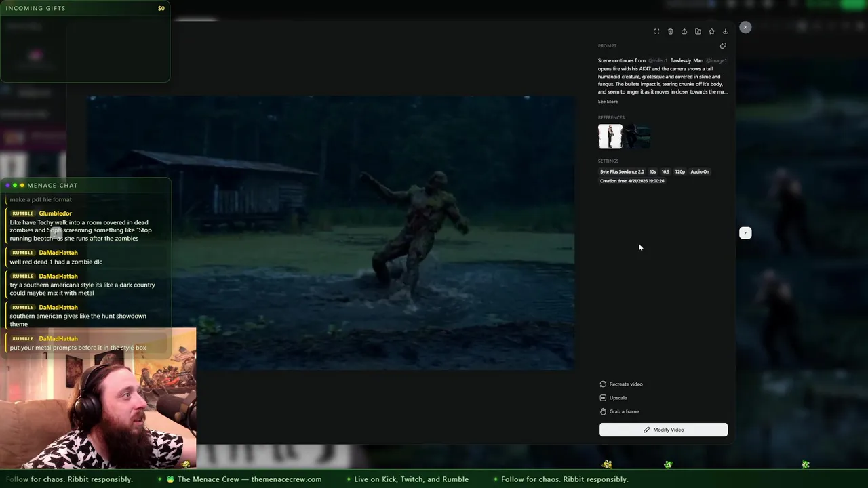Mark the video as favorite
This screenshot has width=868, height=488.
click(x=711, y=31)
